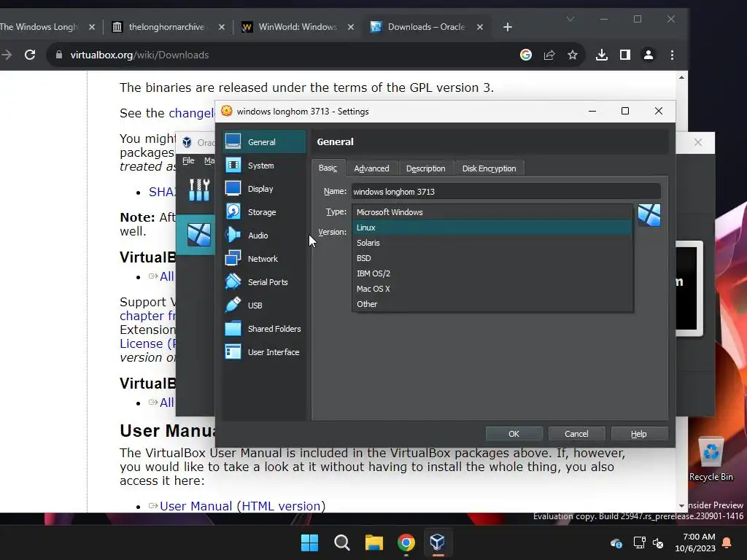Open taskbar Search icon
747x560 pixels.
[341, 542]
